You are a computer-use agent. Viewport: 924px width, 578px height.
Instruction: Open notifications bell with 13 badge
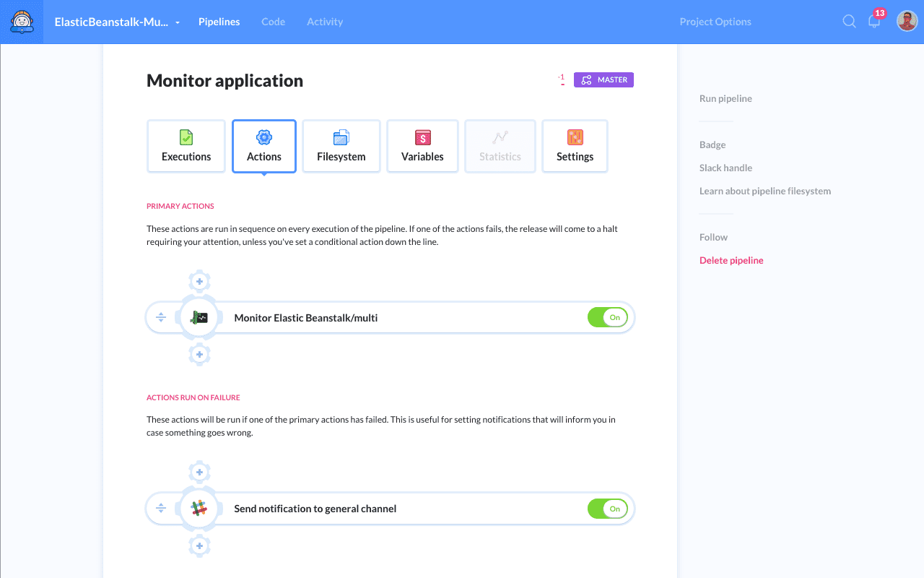pyautogui.click(x=874, y=20)
